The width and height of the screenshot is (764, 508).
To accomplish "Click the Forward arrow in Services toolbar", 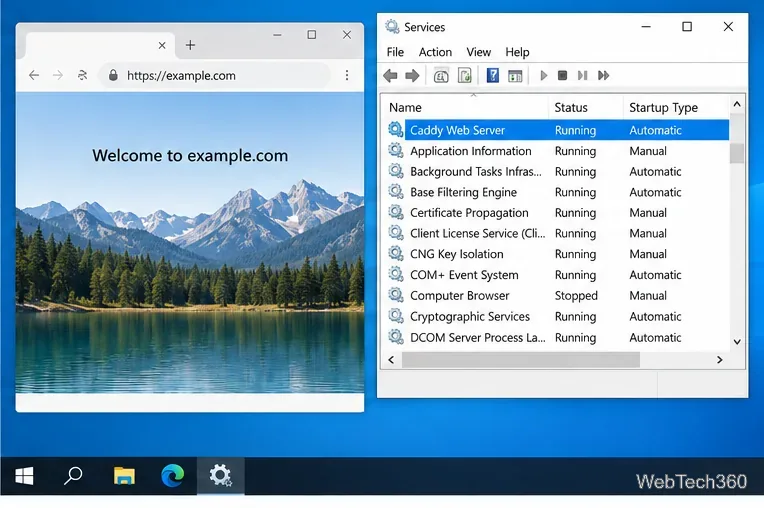I will tap(412, 75).
